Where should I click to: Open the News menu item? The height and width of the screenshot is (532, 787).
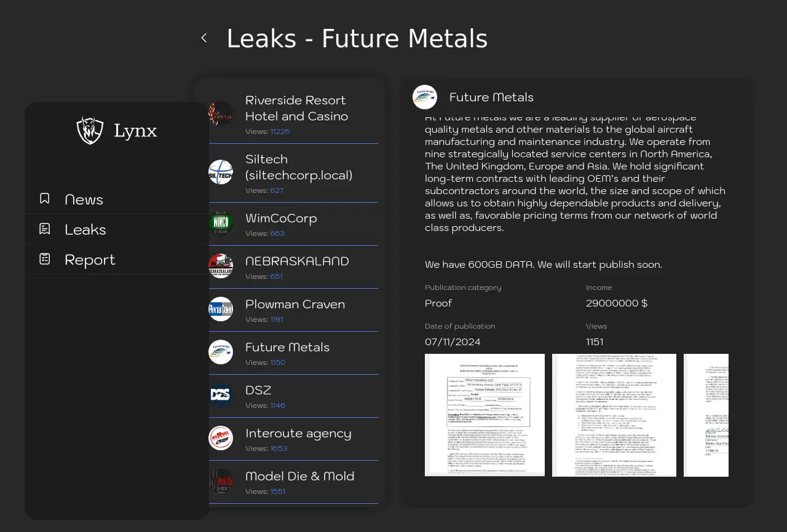tap(84, 200)
